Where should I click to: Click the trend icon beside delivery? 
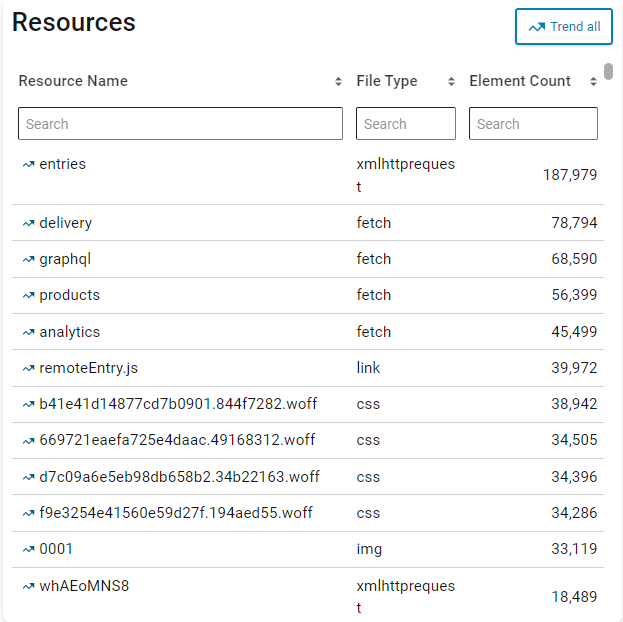29,223
